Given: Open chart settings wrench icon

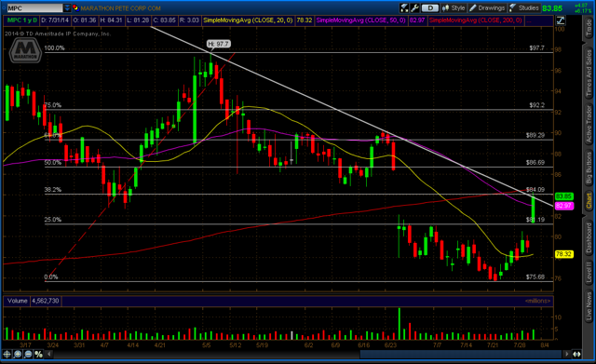Looking at the screenshot, I should (x=414, y=8).
